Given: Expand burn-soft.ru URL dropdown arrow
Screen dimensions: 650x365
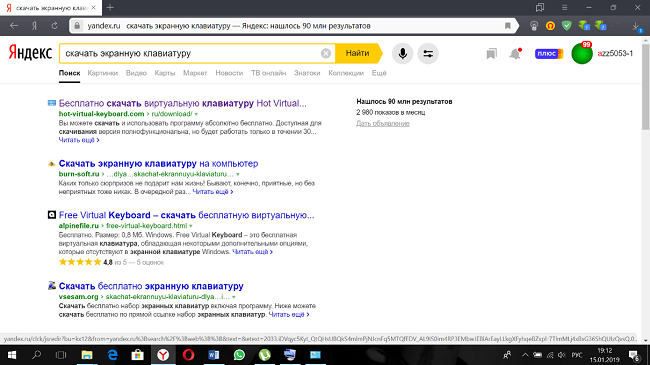Looking at the screenshot, I should tap(238, 174).
